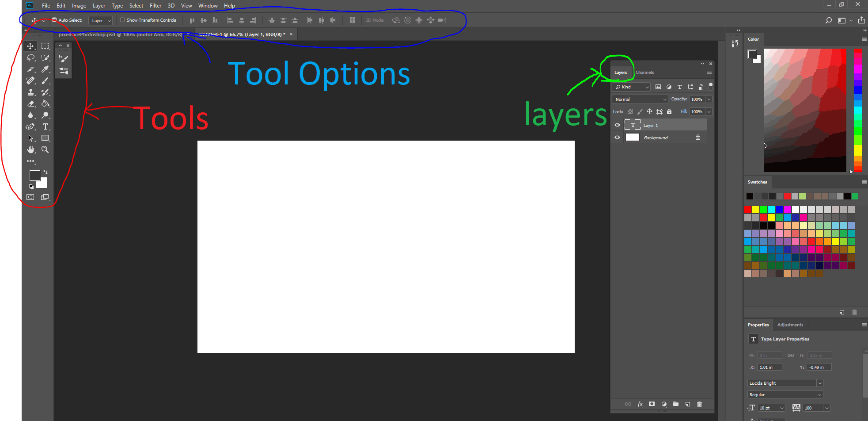868x421 pixels.
Task: Add a layer mask
Action: click(652, 404)
